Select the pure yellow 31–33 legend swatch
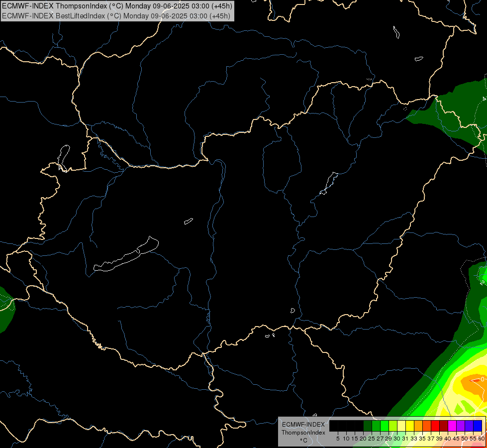487x448 pixels. click(x=410, y=426)
